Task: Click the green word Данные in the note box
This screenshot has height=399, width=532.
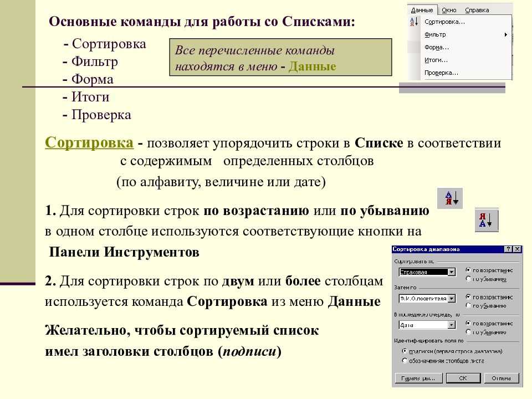Action: point(313,66)
